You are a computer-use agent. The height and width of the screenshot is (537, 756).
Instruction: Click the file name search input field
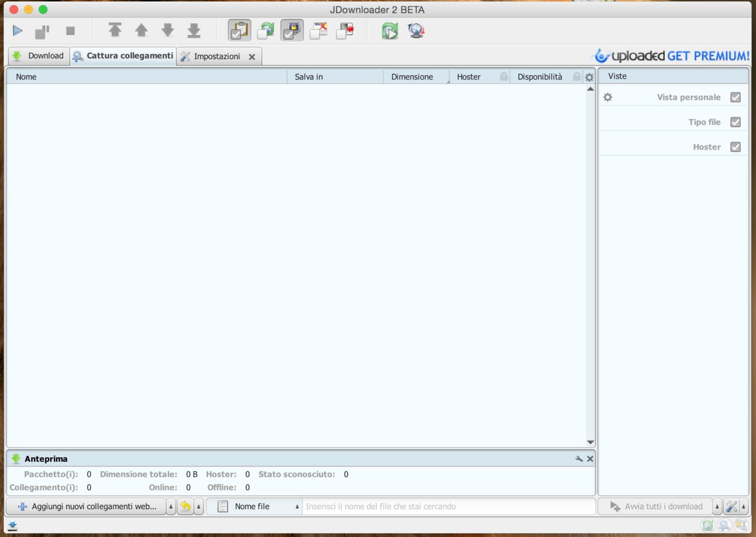click(449, 506)
